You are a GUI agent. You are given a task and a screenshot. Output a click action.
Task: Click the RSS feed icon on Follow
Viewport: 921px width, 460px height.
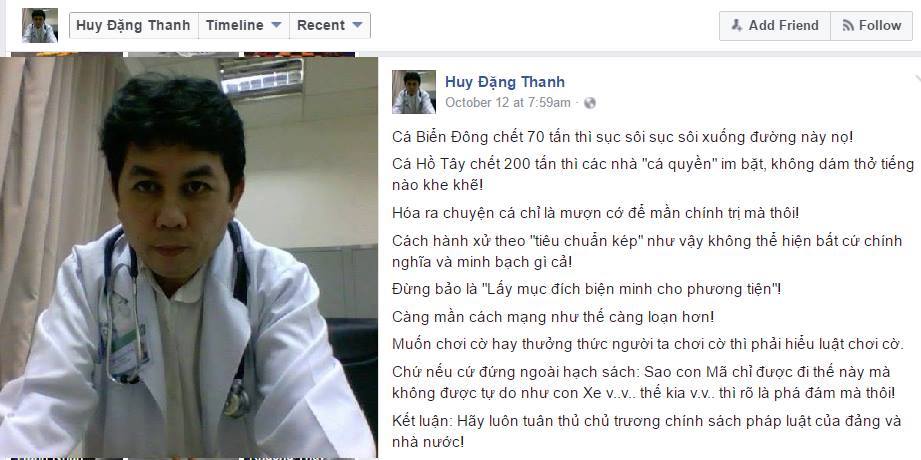[848, 26]
